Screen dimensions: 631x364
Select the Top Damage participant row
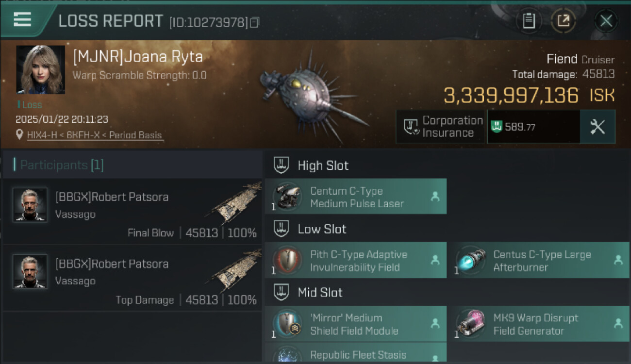point(132,279)
